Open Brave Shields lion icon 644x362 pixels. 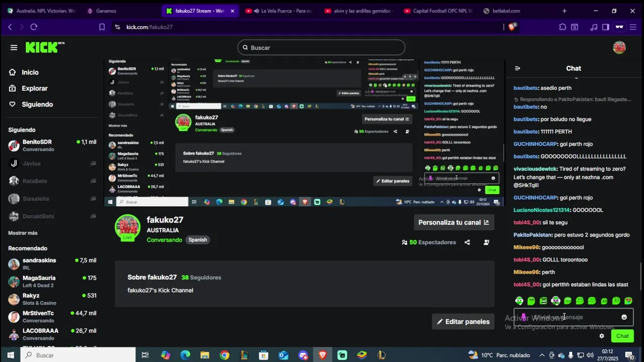(x=512, y=27)
